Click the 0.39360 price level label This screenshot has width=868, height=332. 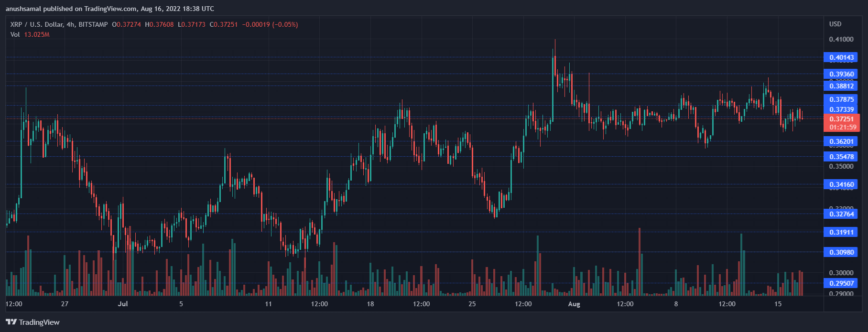pos(841,74)
